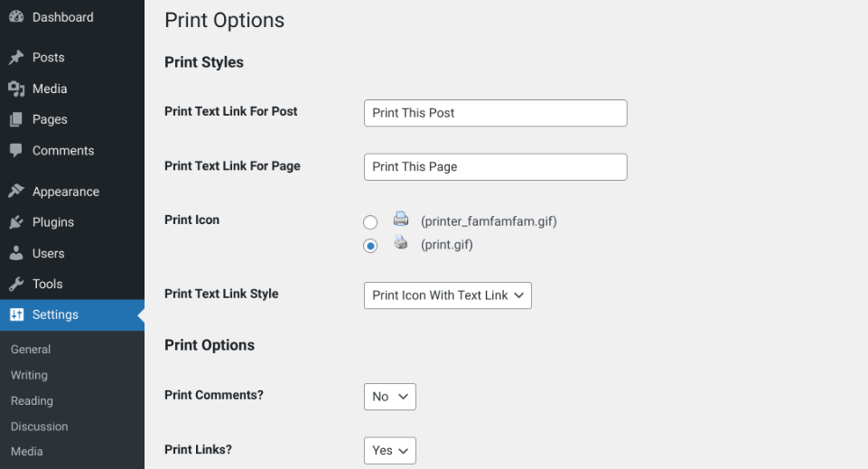
Task: Open the Print Text Link Style dropdown
Action: [447, 295]
